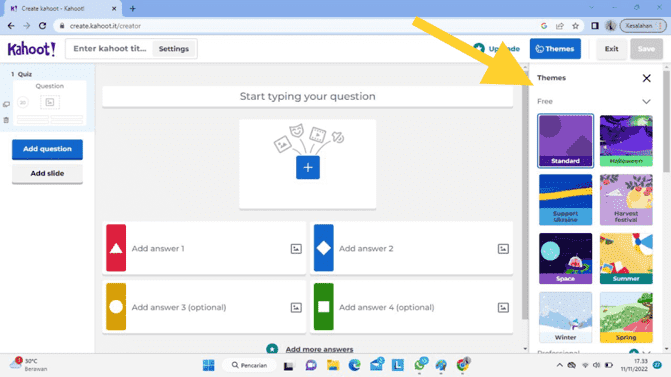The width and height of the screenshot is (671, 377).
Task: Select the Quiz question thumbnail
Action: [x=50, y=103]
